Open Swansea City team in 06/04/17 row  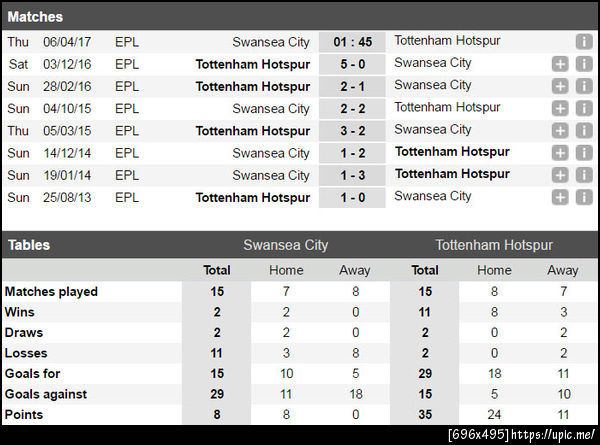(x=270, y=42)
